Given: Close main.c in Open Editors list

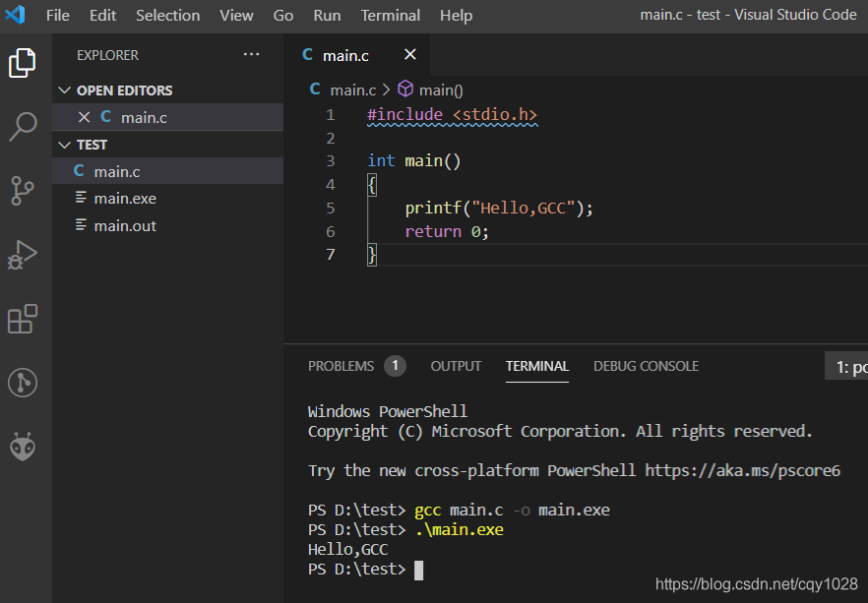Looking at the screenshot, I should pos(85,117).
